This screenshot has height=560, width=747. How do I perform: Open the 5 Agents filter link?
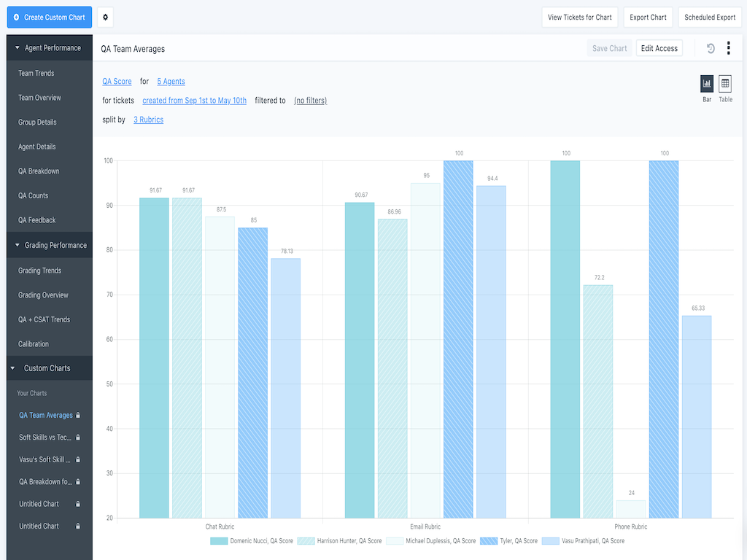pyautogui.click(x=171, y=81)
